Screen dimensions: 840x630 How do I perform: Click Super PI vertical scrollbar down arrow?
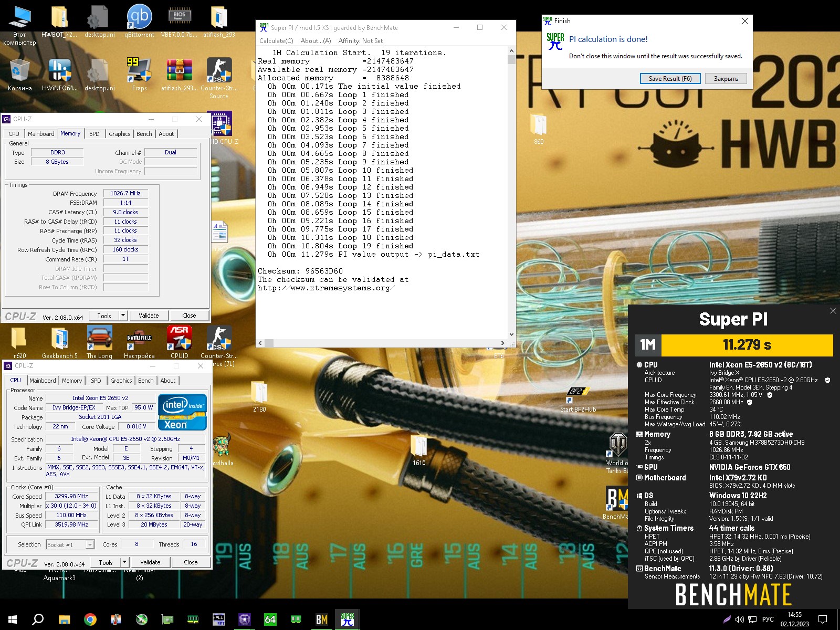511,334
